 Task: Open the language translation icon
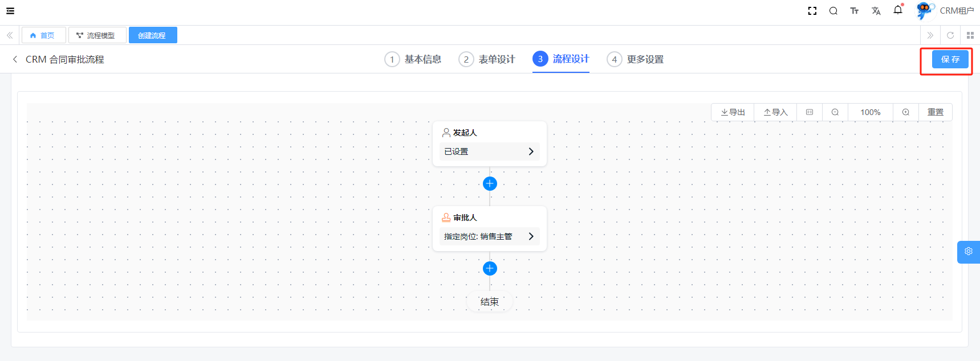tap(876, 11)
